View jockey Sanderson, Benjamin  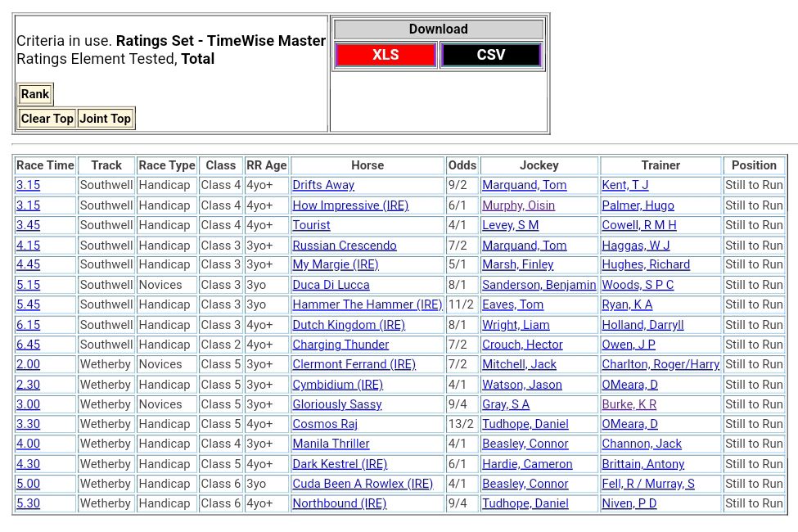[x=539, y=285]
